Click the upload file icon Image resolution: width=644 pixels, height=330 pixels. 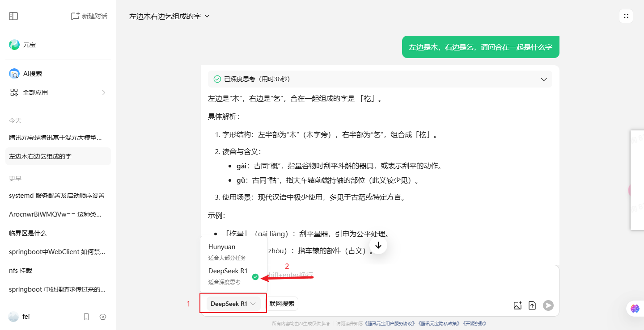(532, 305)
